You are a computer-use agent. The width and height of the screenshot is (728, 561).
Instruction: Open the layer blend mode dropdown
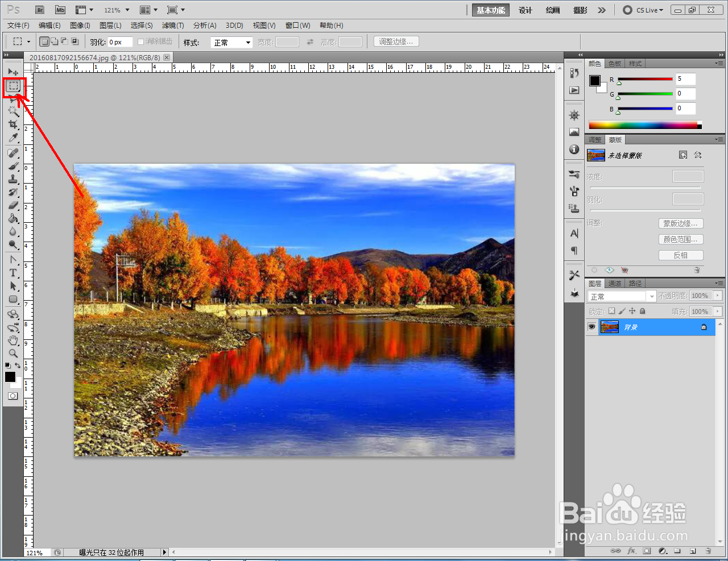(622, 296)
